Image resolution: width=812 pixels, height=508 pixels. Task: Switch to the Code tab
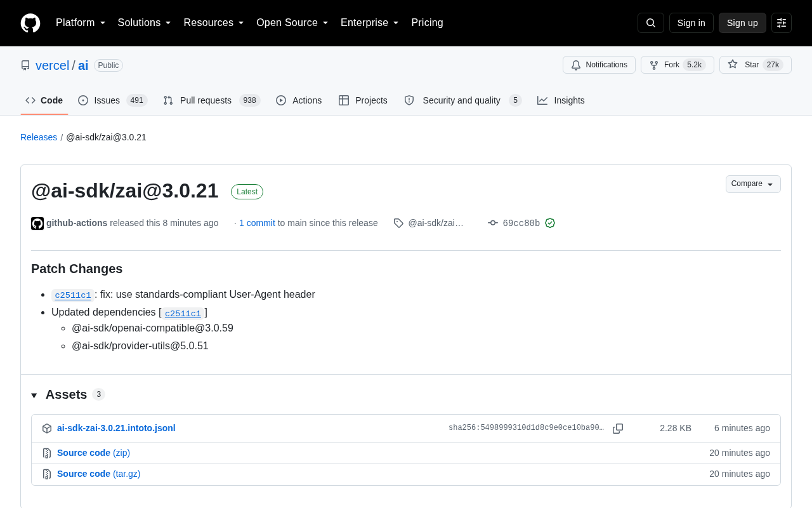(x=44, y=100)
